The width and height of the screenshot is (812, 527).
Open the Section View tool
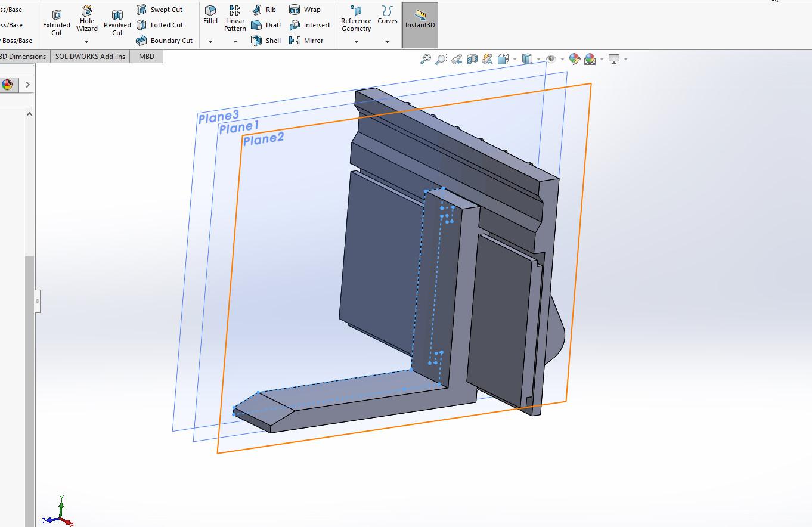[472, 59]
